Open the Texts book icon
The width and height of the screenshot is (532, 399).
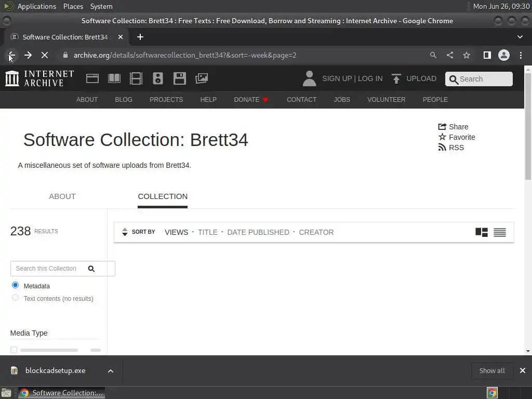tap(114, 78)
